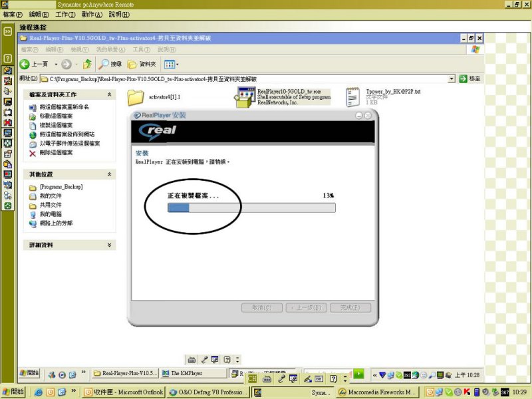532x399 pixels.
Task: Click 複製這個檔案 copy file task
Action: coord(56,125)
